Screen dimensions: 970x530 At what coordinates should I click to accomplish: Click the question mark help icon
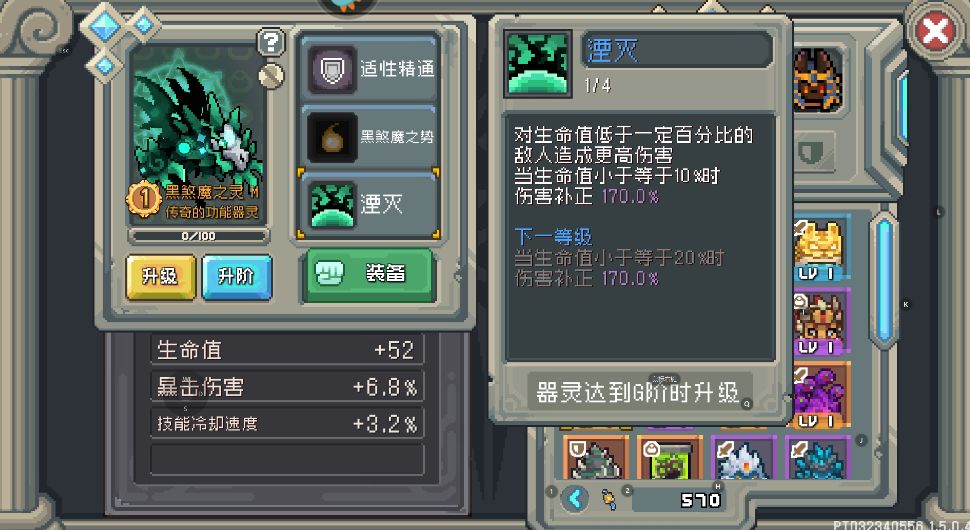[x=271, y=42]
